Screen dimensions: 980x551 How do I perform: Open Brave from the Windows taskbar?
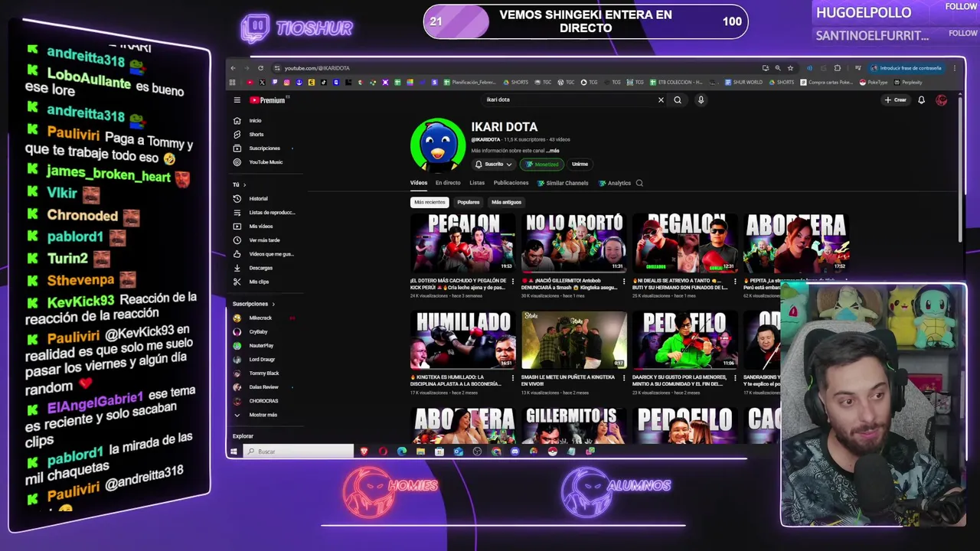pos(364,452)
